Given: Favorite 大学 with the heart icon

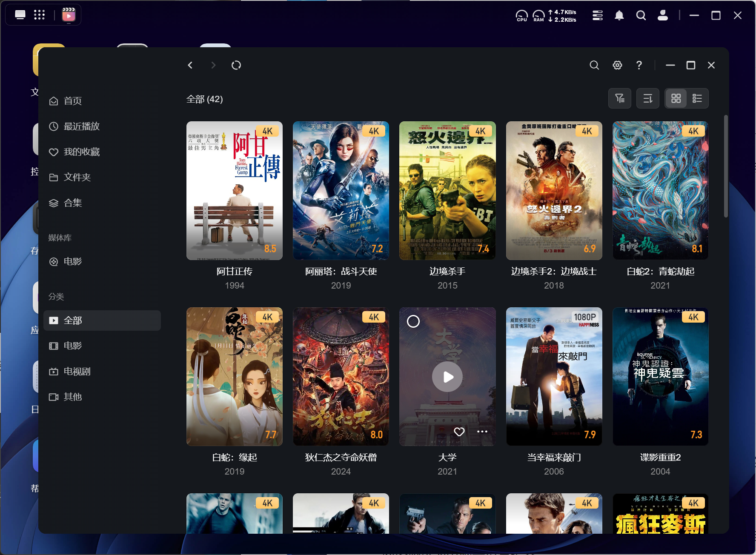Looking at the screenshot, I should pos(459,432).
